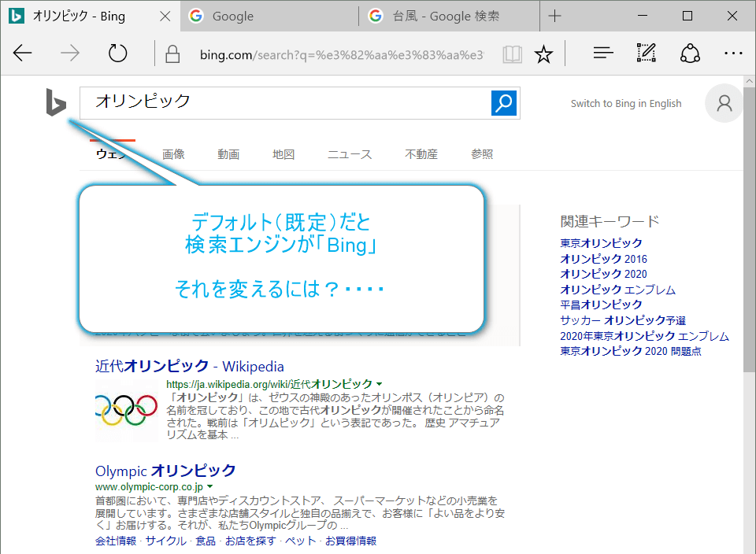
Task: Click Switch to Bing in English
Action: 626,104
